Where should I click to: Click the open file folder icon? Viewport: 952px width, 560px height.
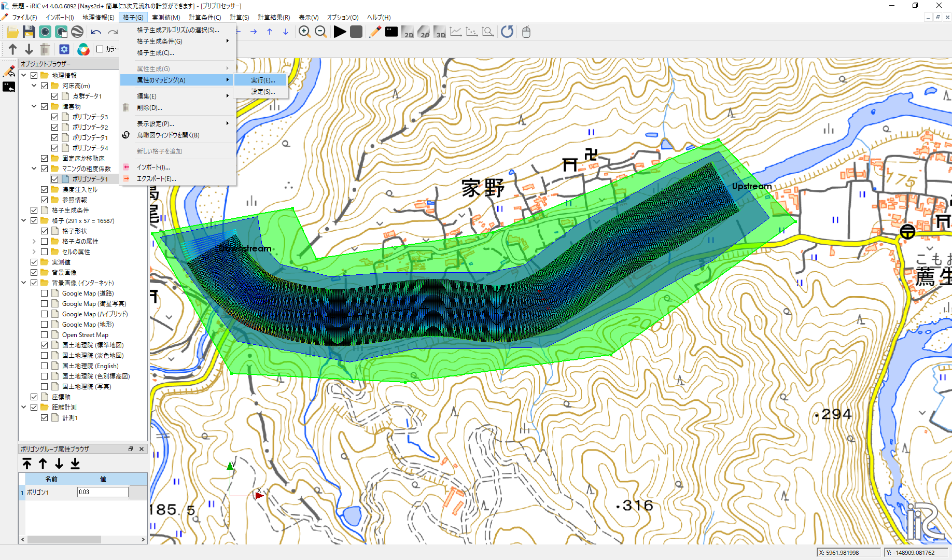click(12, 32)
